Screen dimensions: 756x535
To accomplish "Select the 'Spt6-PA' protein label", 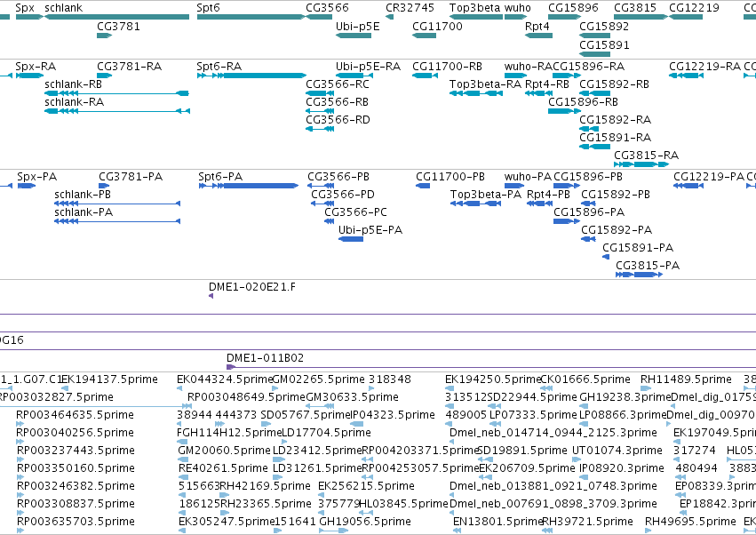I will (220, 177).
